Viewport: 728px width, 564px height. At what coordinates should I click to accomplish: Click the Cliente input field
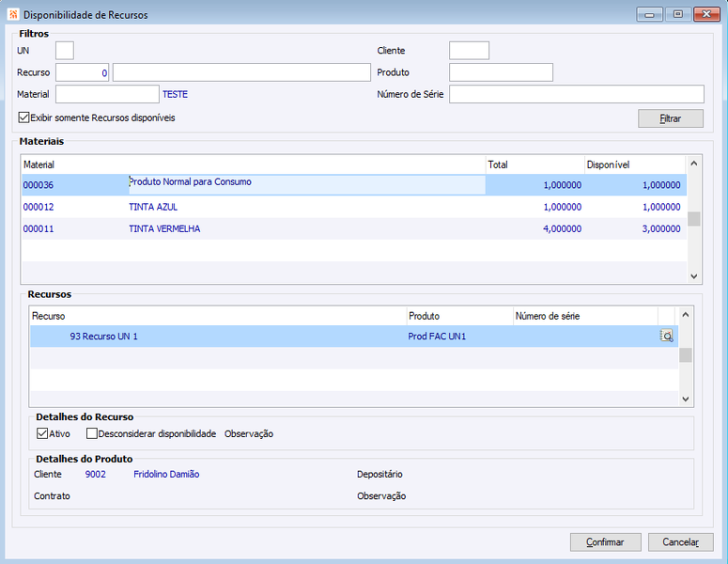pos(469,50)
